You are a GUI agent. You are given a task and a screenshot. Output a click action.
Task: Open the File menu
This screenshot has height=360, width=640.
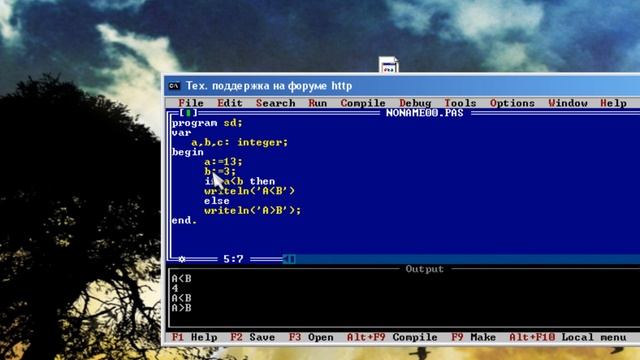coord(191,103)
